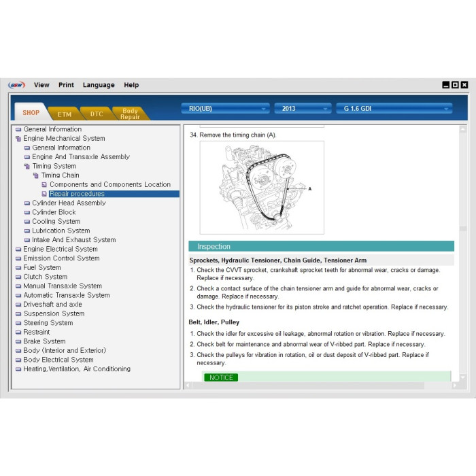The height and width of the screenshot is (476, 476).
Task: Select Components and Components Location page
Action: point(110,184)
